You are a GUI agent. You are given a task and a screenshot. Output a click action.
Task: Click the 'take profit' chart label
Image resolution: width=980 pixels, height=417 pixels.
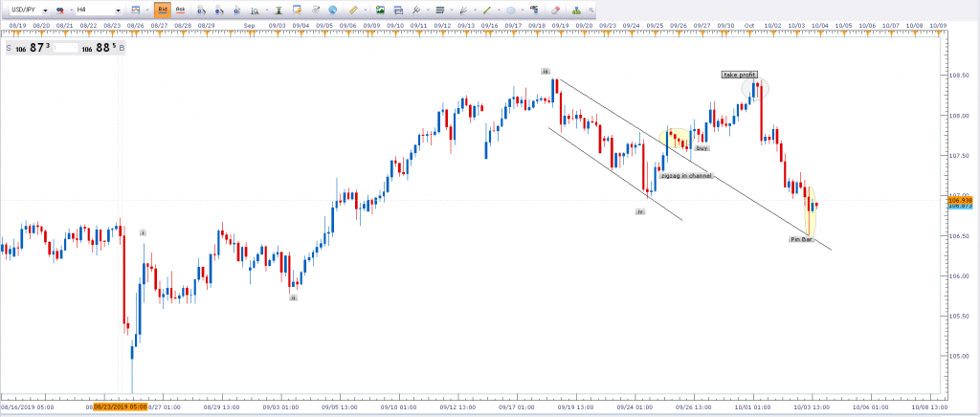point(739,75)
